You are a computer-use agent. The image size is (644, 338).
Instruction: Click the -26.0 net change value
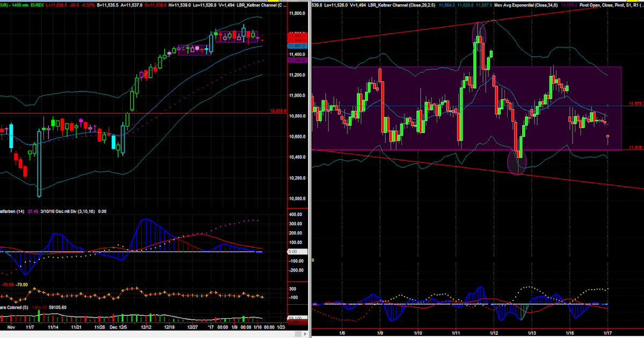[x=74, y=5]
